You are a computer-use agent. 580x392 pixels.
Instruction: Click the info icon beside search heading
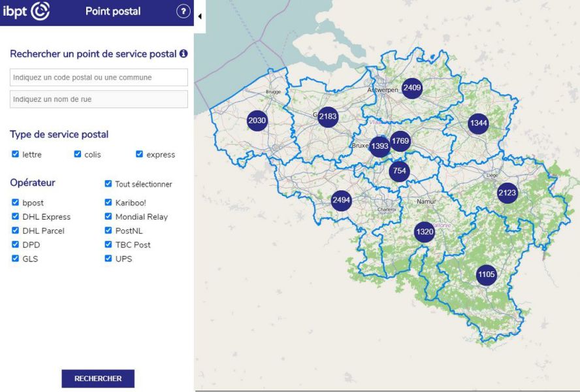184,54
